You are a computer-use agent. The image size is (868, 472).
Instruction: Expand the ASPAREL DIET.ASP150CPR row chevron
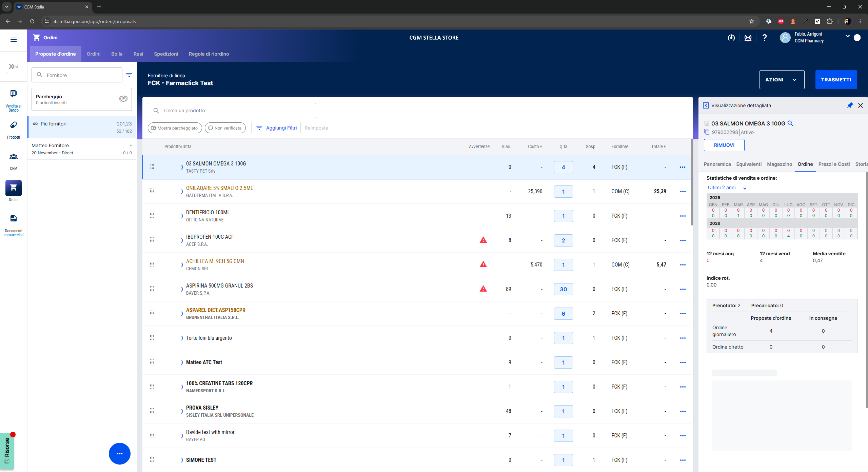tap(182, 314)
